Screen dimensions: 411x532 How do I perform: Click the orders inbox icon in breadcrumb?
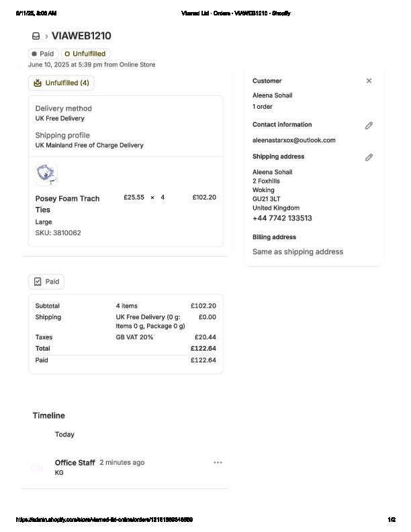click(36, 36)
